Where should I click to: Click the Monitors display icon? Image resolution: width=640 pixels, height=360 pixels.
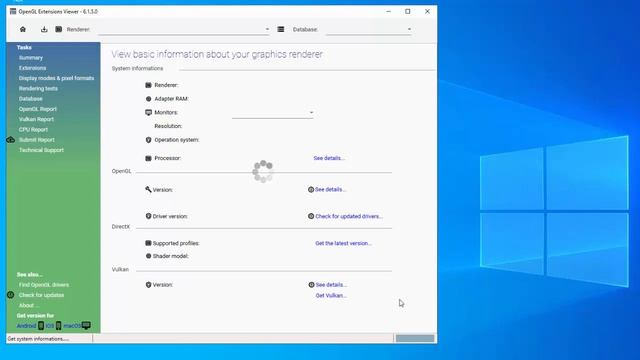[149, 112]
